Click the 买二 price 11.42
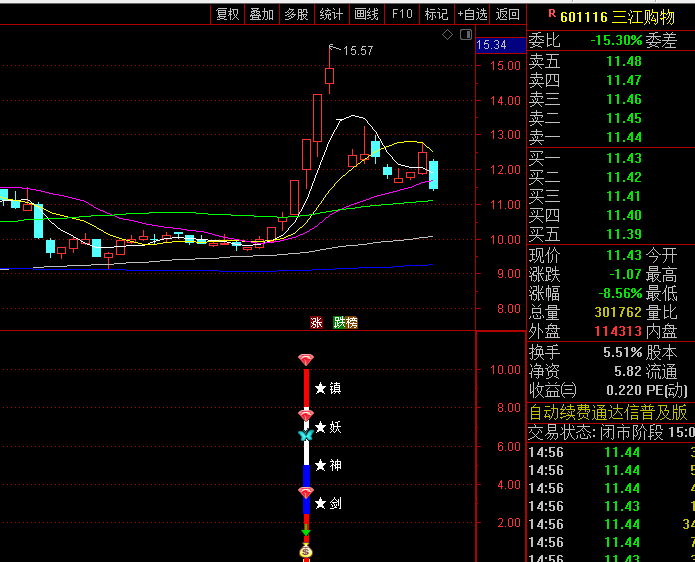 [x=624, y=177]
